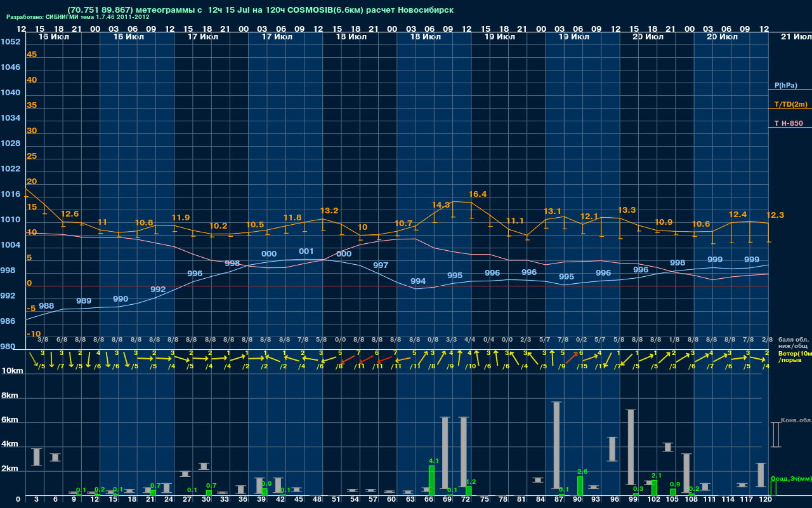Select the P(hPa) legend label
Screen dimensions: 812x508
(x=786, y=85)
